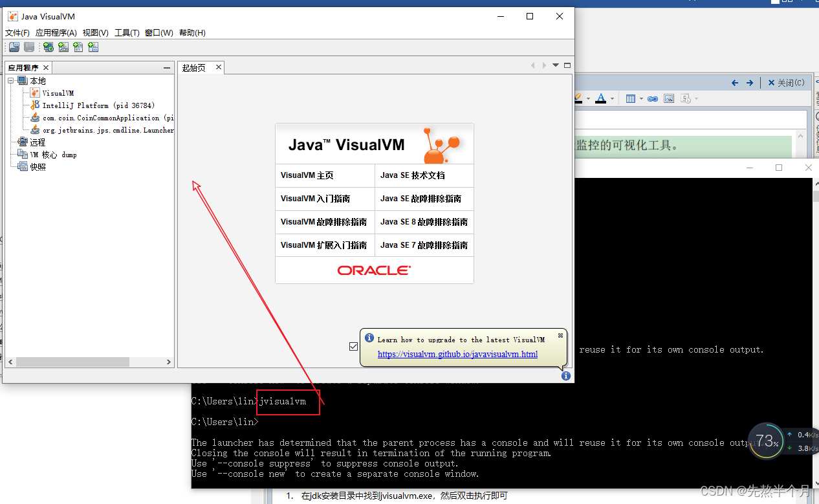Select IntelliJ Platform (pid 36784) process
This screenshot has height=504, width=819.
pos(93,105)
